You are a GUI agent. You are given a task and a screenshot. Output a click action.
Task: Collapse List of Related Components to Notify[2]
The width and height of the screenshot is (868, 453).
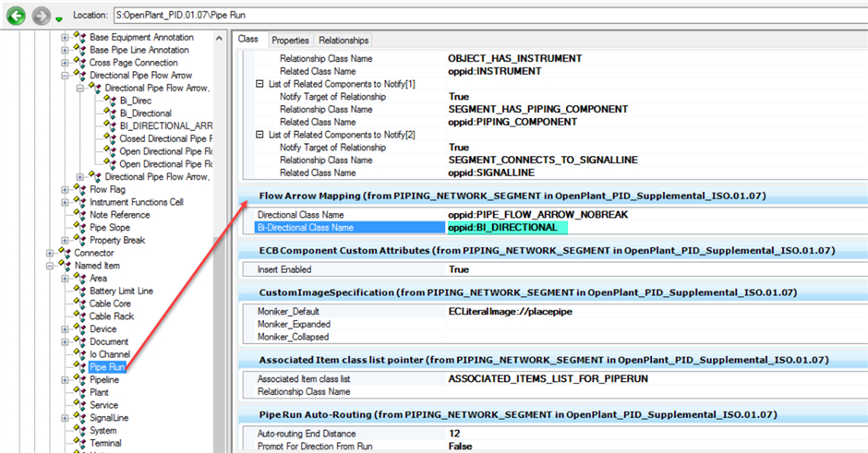(x=259, y=135)
